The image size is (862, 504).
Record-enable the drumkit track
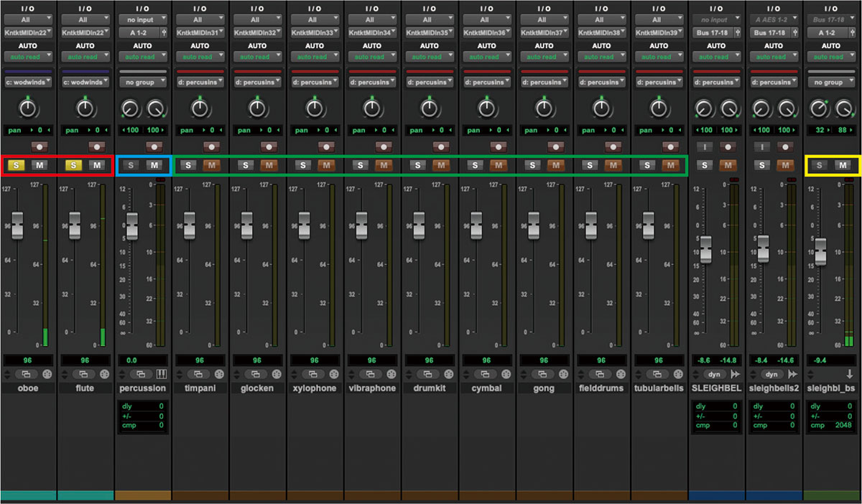coord(440,146)
